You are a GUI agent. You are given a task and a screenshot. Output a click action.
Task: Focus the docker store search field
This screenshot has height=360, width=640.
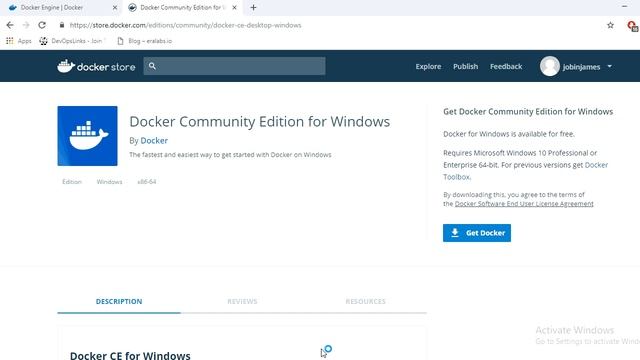(x=234, y=66)
